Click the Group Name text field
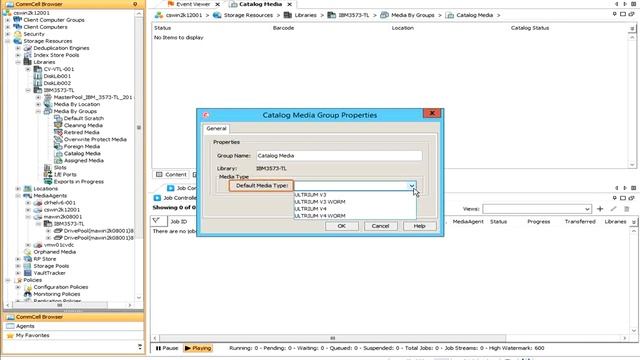Viewport: 640px width, 360px height. tap(339, 156)
